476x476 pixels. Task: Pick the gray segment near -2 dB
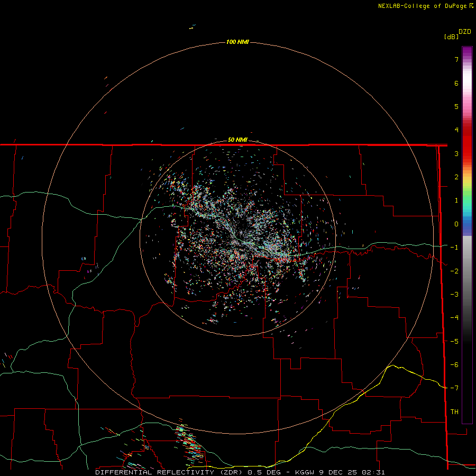[467, 270]
